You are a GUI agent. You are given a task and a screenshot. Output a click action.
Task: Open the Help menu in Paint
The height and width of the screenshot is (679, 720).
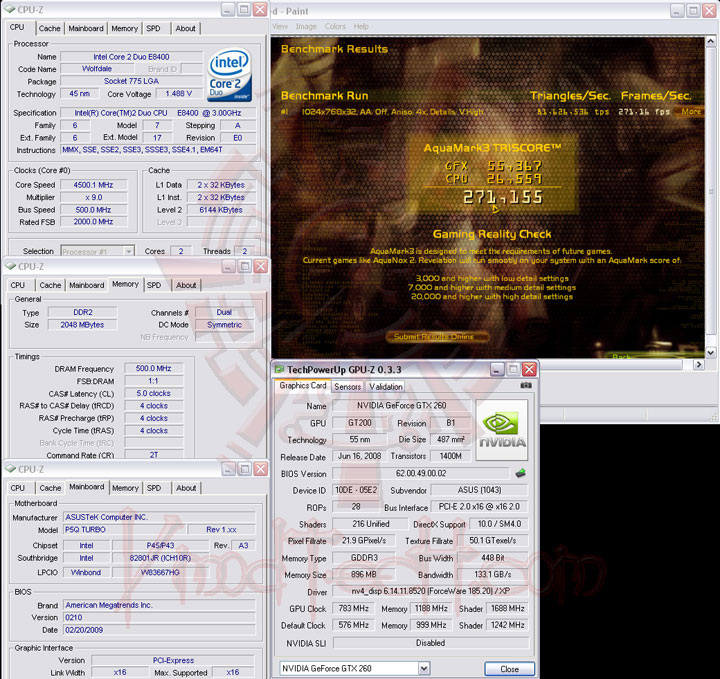pyautogui.click(x=361, y=27)
